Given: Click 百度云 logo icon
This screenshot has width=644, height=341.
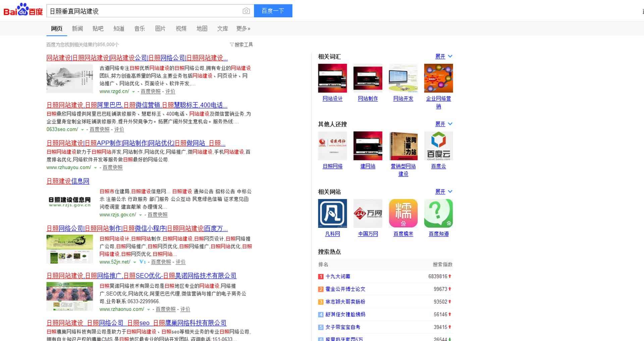Looking at the screenshot, I should pos(439,146).
